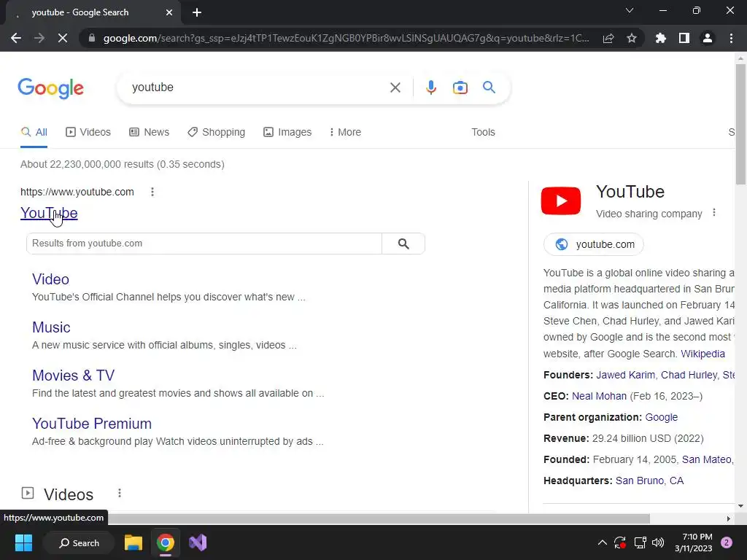
Task: Close the youtube Google Search tab
Action: click(x=169, y=12)
